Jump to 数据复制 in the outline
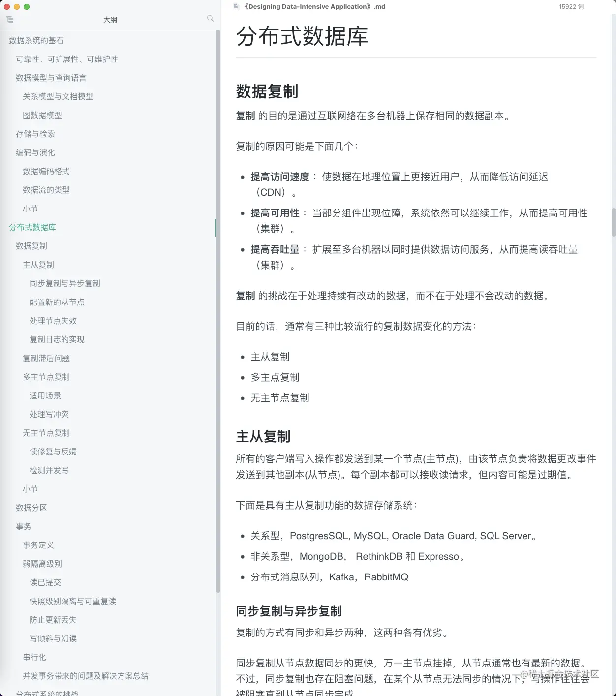The height and width of the screenshot is (696, 616). point(31,246)
